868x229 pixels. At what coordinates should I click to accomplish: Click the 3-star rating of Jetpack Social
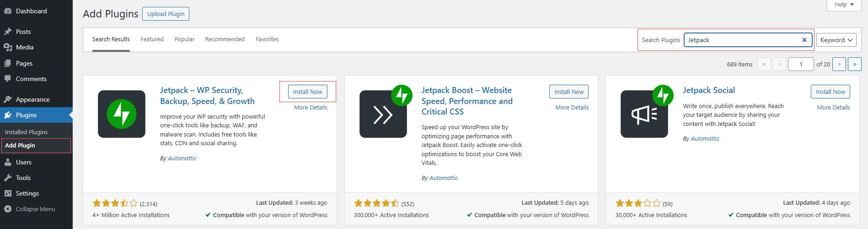click(638, 203)
